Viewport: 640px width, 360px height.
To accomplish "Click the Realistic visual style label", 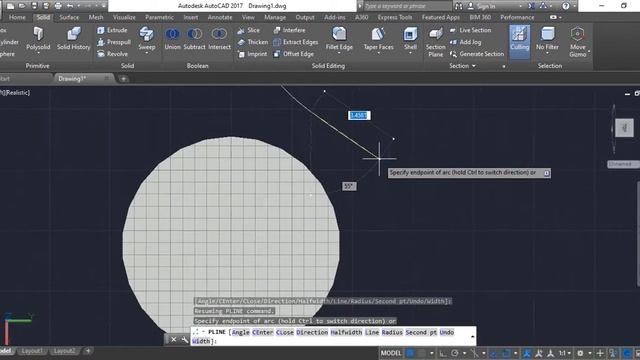I will tap(17, 93).
